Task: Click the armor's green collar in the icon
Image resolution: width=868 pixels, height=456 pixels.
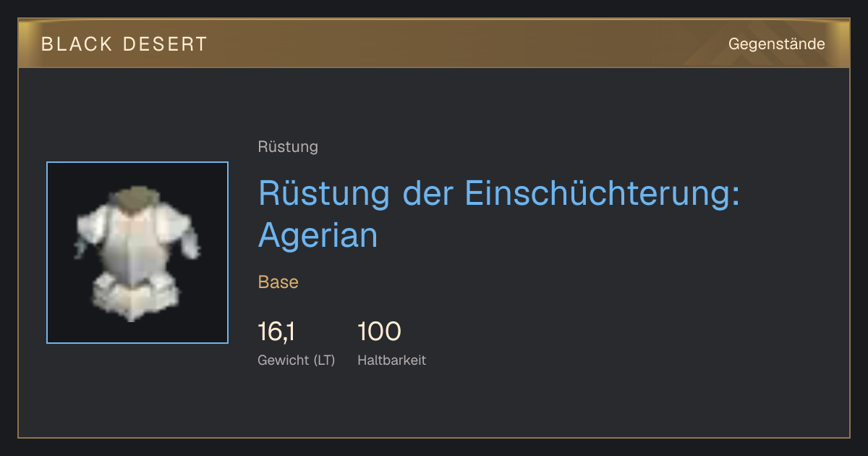Action: coord(135,198)
